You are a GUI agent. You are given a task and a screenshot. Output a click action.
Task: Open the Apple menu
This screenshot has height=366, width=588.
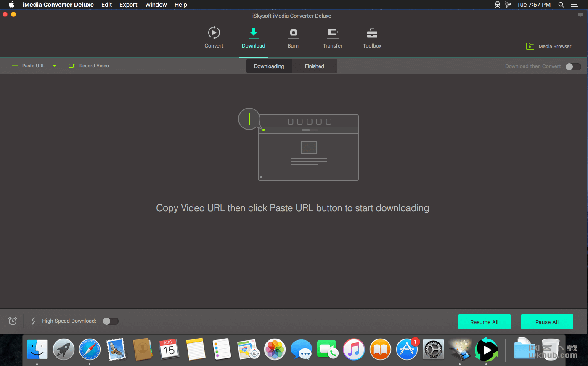pyautogui.click(x=11, y=5)
